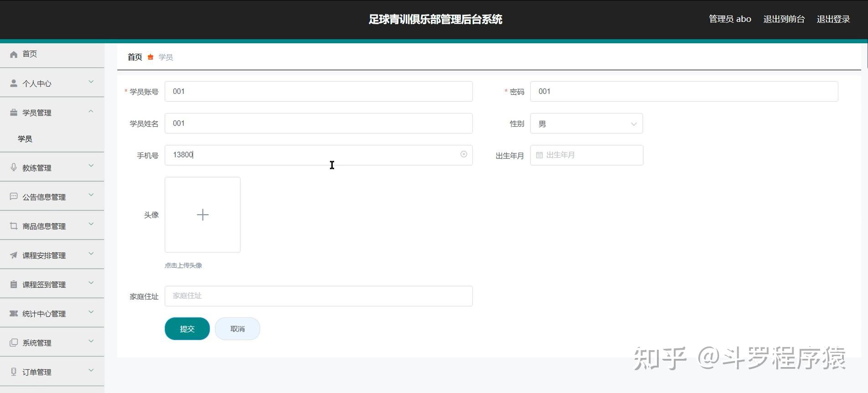Screen dimensions: 868x393
Task: Collapse the 学员管理 menu chevron
Action: point(91,111)
